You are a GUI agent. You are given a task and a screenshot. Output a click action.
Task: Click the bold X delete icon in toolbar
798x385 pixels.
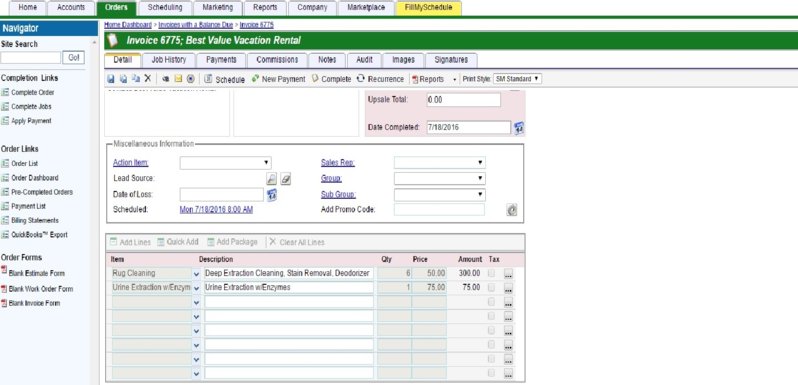click(148, 78)
